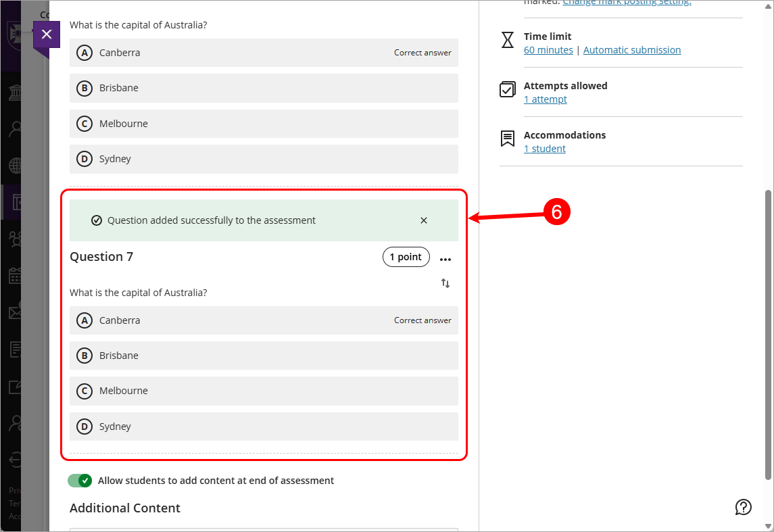
Task: Click Correct answer label in Question 7
Action: pyautogui.click(x=422, y=320)
